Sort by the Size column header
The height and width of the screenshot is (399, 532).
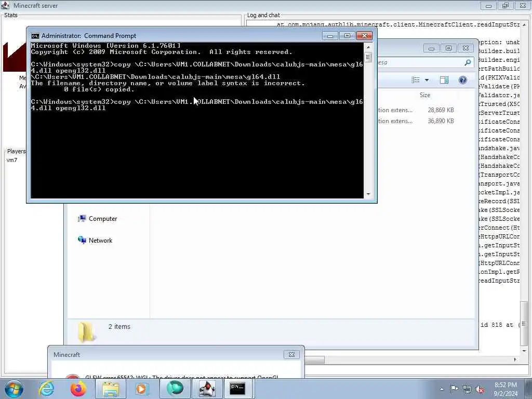click(x=425, y=95)
